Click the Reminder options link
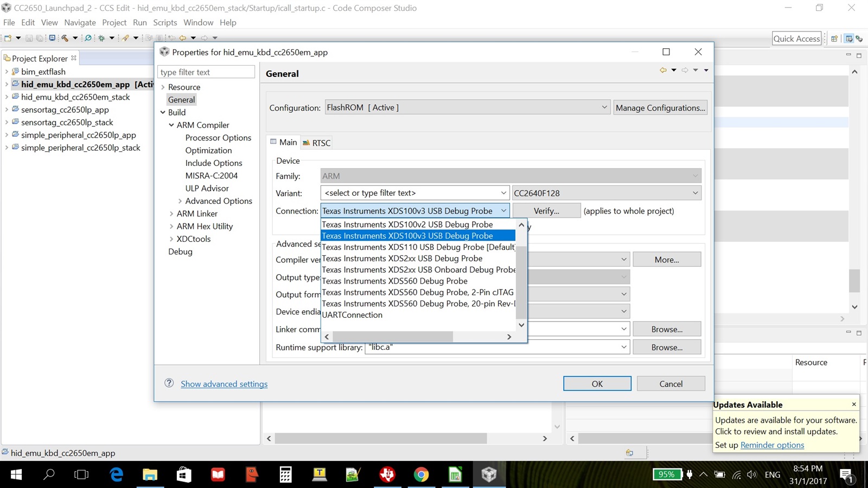This screenshot has height=488, width=868. pos(772,445)
